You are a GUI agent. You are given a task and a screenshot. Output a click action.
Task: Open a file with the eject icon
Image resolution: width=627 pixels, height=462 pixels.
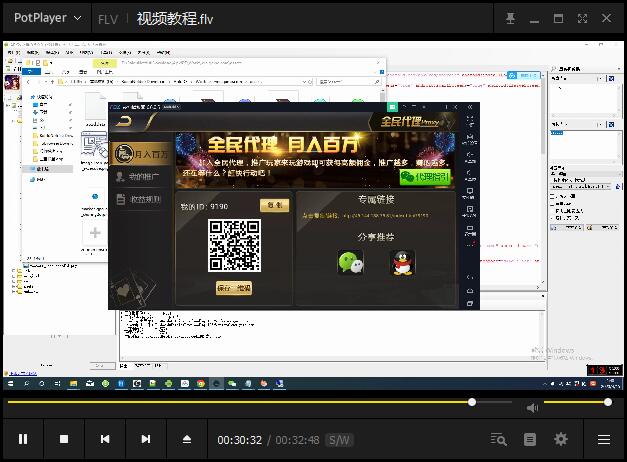coord(187,439)
